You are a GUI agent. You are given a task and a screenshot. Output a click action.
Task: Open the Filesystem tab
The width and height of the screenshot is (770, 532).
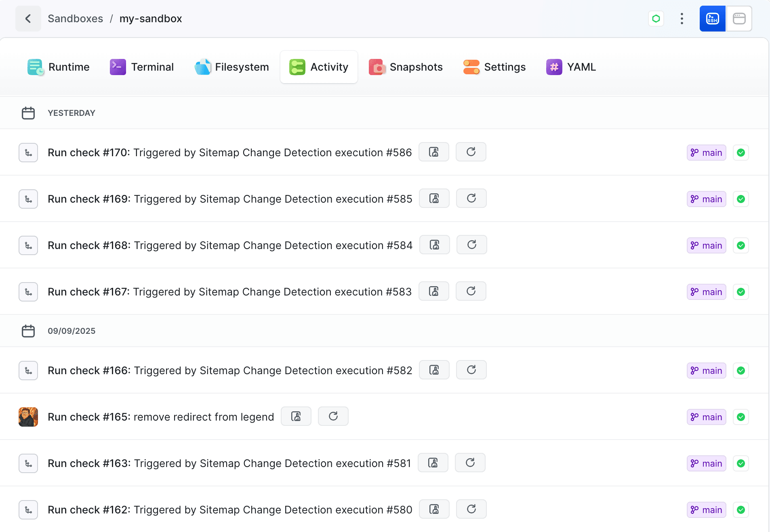coord(232,67)
